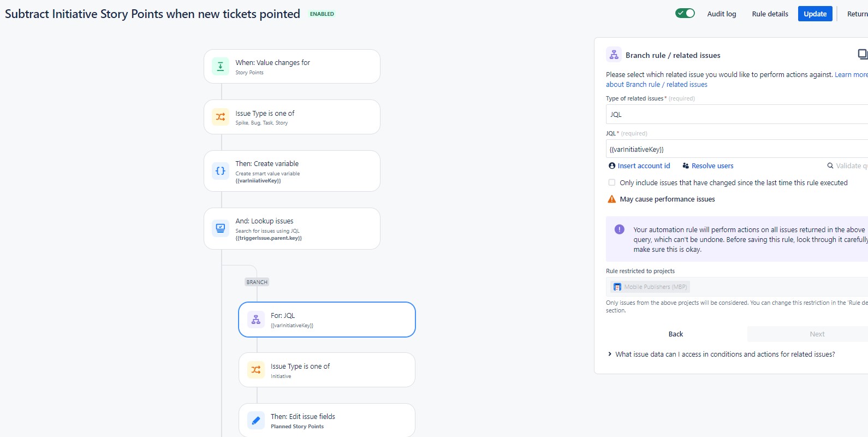
Task: Open the Lookup issues action icon
Action: pyautogui.click(x=219, y=228)
